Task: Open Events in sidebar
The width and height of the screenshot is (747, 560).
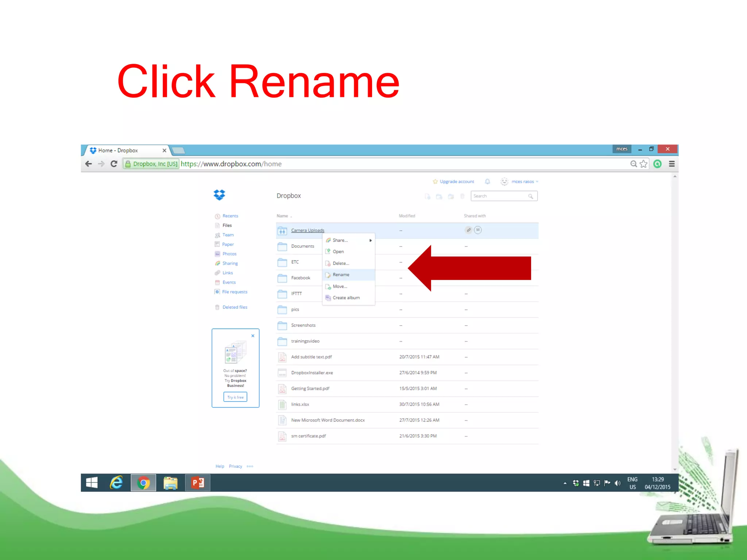Action: pyautogui.click(x=229, y=282)
